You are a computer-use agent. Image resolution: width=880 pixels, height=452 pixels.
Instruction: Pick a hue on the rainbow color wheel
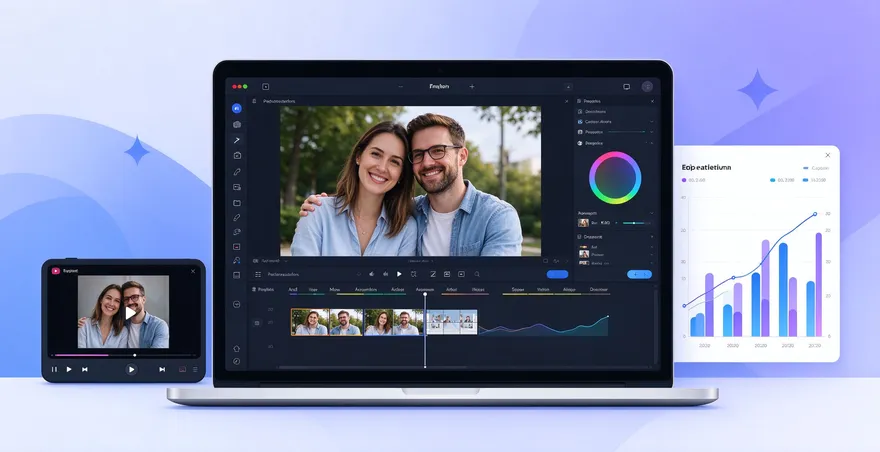[615, 177]
